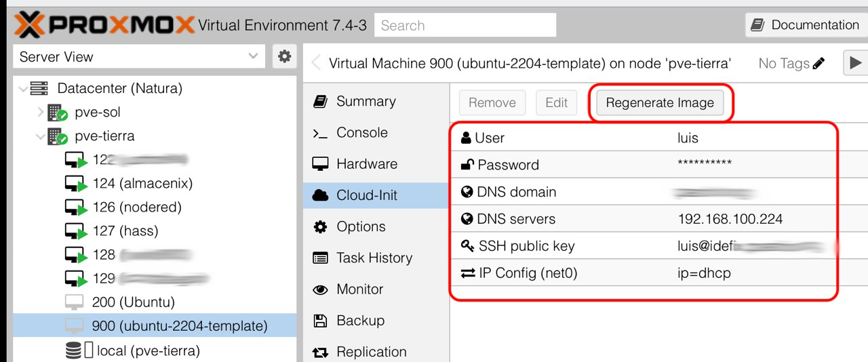Image resolution: width=868 pixels, height=362 pixels.
Task: Click the running VM icon for 127 (hass)
Action: pyautogui.click(x=76, y=231)
